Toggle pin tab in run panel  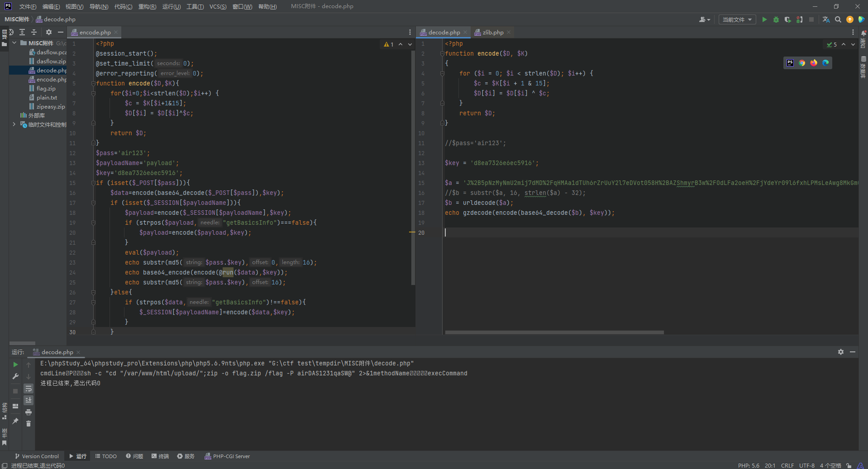tap(15, 421)
